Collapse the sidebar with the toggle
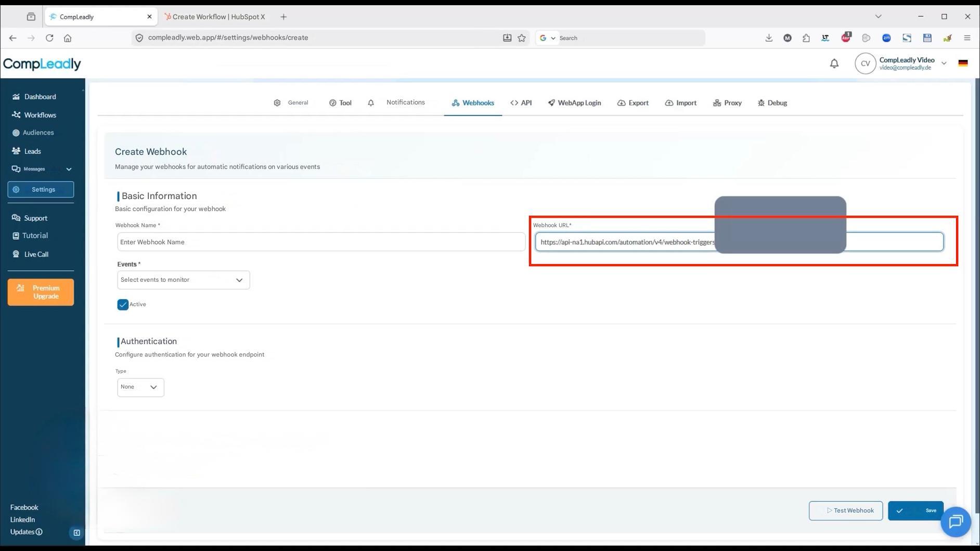Image resolution: width=980 pixels, height=551 pixels. (x=76, y=532)
